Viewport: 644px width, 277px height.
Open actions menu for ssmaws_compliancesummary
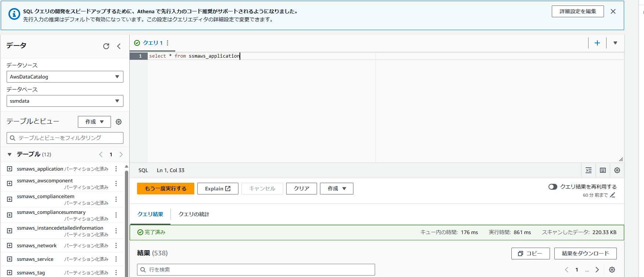coord(116,215)
